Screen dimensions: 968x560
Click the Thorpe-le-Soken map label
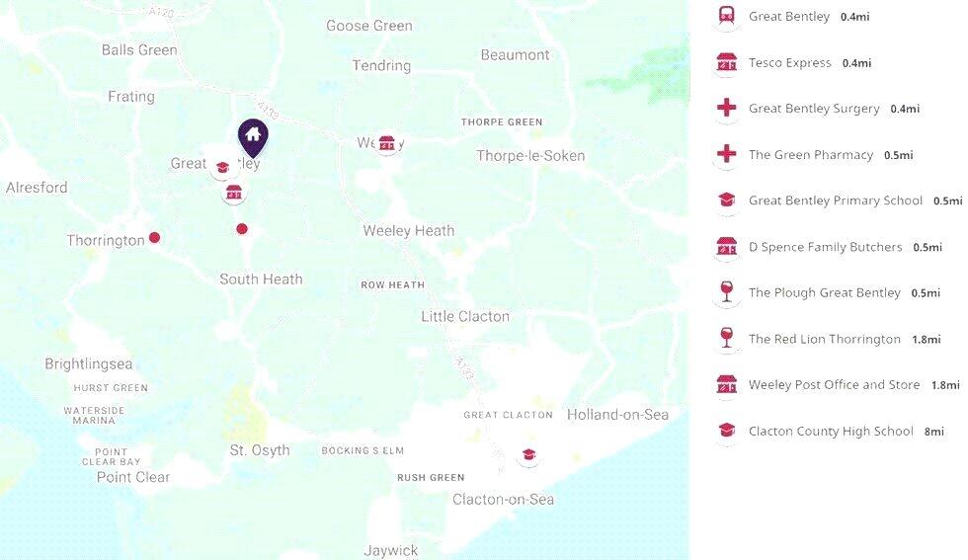[x=530, y=156]
